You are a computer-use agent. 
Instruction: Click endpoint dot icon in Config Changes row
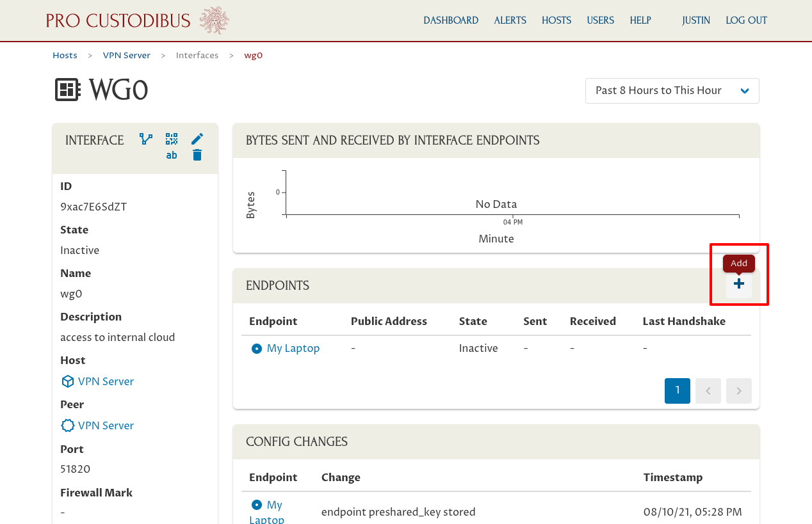[257, 505]
